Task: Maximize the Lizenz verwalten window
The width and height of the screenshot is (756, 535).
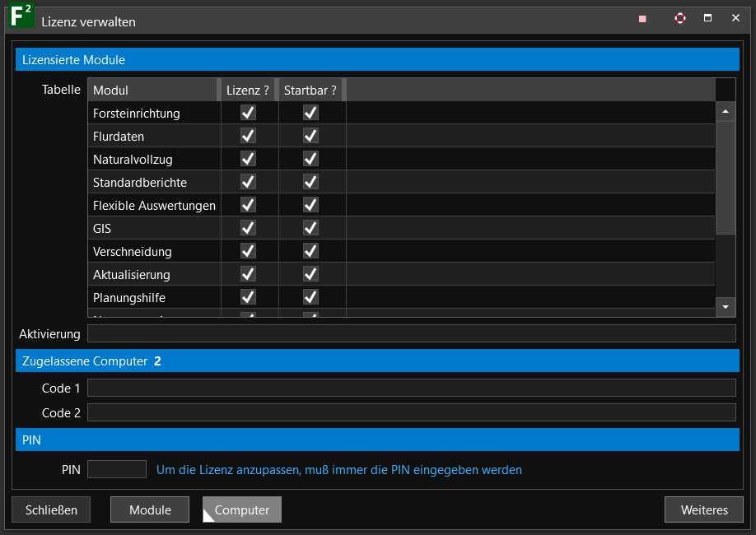Action: point(707,18)
